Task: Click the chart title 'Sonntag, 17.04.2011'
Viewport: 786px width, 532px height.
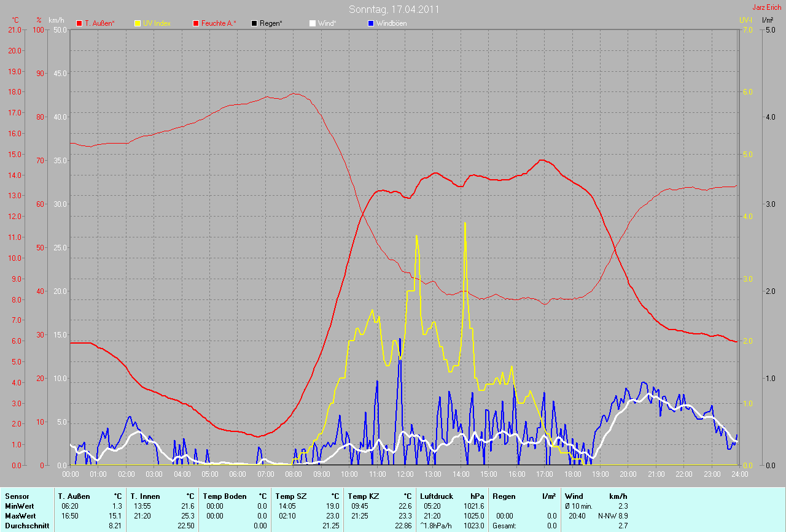Action: point(394,9)
